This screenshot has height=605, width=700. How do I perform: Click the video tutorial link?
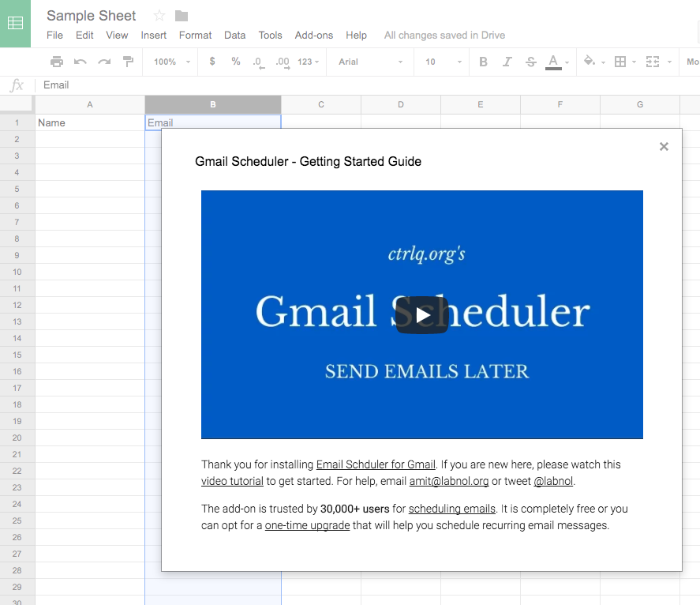tap(232, 481)
